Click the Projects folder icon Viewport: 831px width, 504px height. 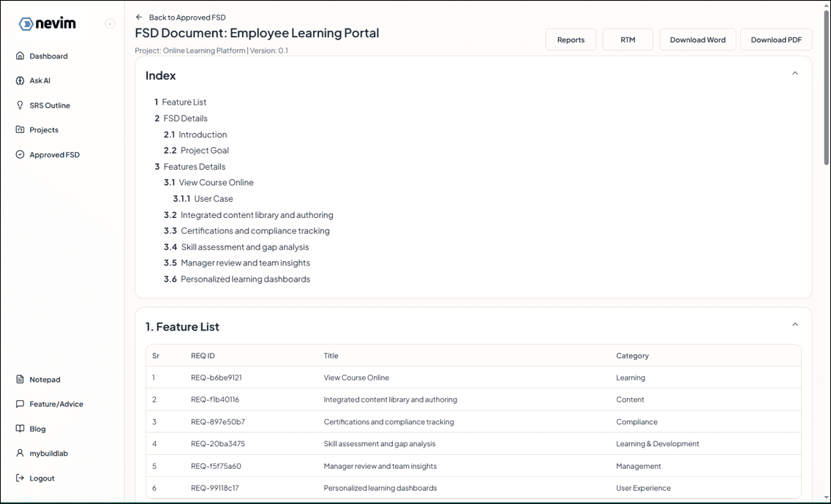point(20,130)
